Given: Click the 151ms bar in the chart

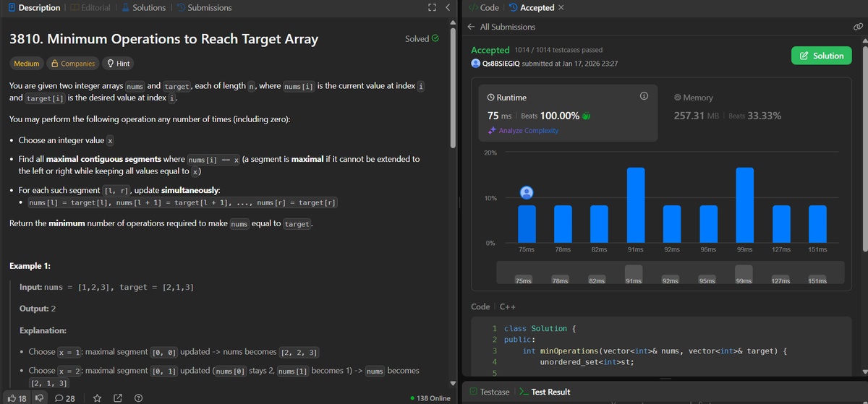Looking at the screenshot, I should point(817,224).
